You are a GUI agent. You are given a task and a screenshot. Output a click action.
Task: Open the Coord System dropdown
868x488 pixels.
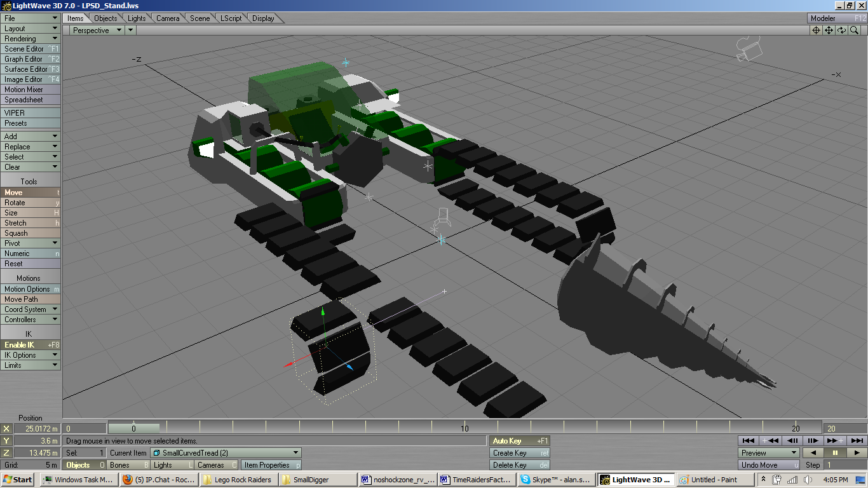coord(31,309)
